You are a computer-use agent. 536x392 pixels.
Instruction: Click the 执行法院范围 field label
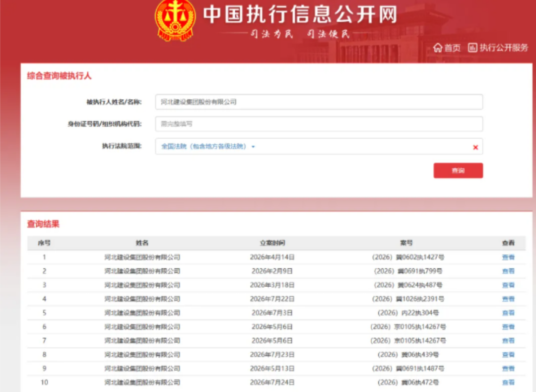click(x=122, y=146)
